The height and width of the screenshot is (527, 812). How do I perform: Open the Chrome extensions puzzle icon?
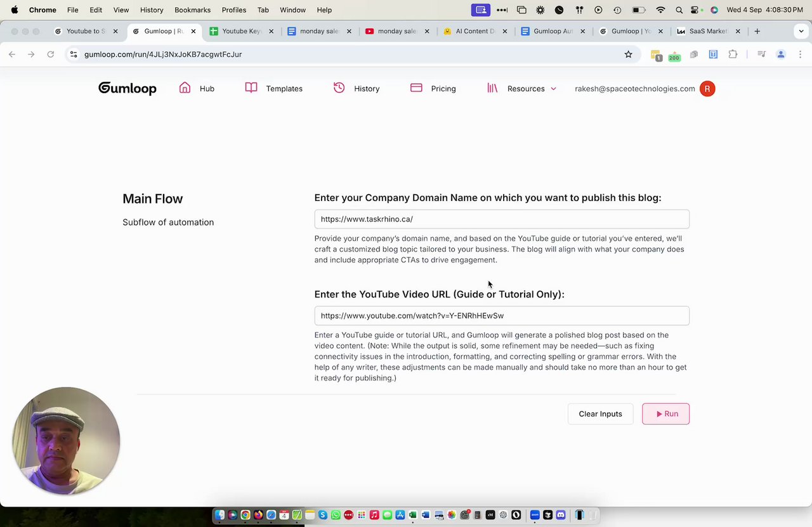coord(733,55)
